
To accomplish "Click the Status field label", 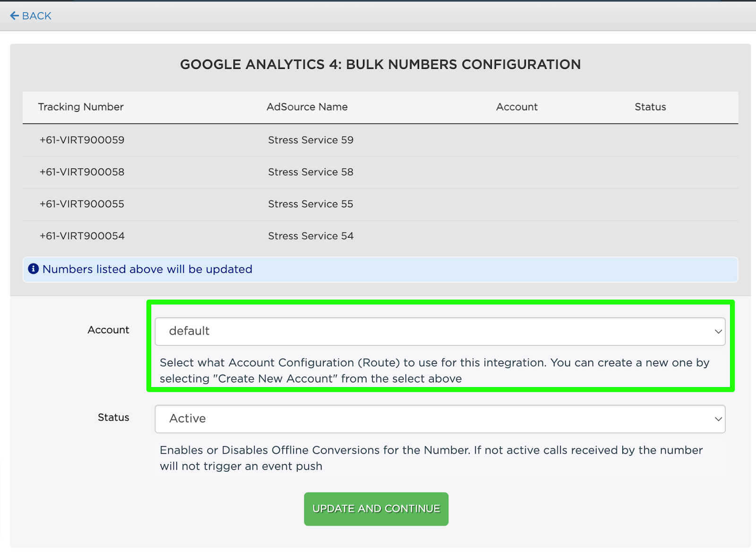I will pos(113,417).
